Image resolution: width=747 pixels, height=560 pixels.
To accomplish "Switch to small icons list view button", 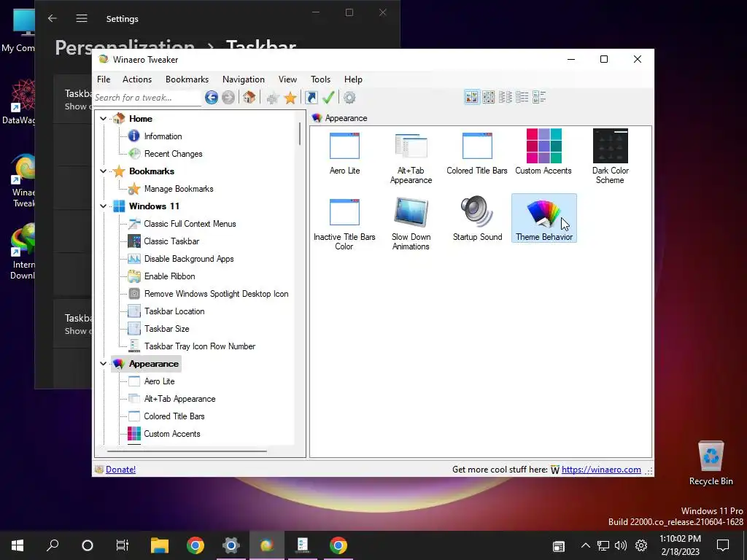I will (505, 97).
